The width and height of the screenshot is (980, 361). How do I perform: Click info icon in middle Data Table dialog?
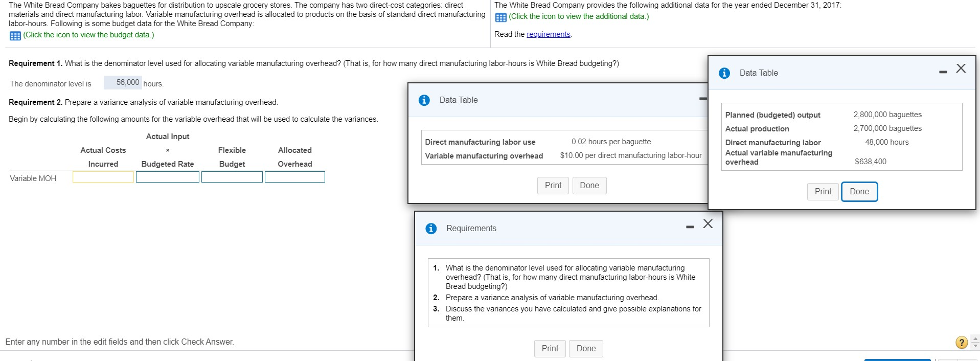point(424,100)
